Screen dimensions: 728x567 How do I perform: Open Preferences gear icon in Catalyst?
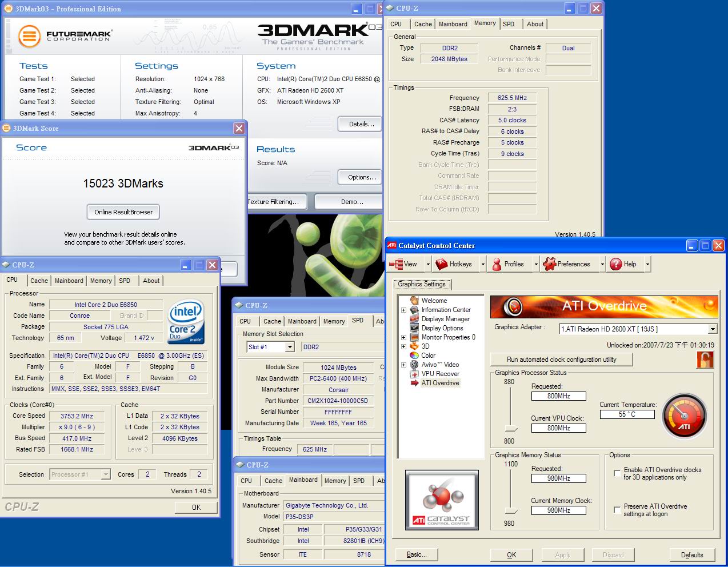click(550, 264)
